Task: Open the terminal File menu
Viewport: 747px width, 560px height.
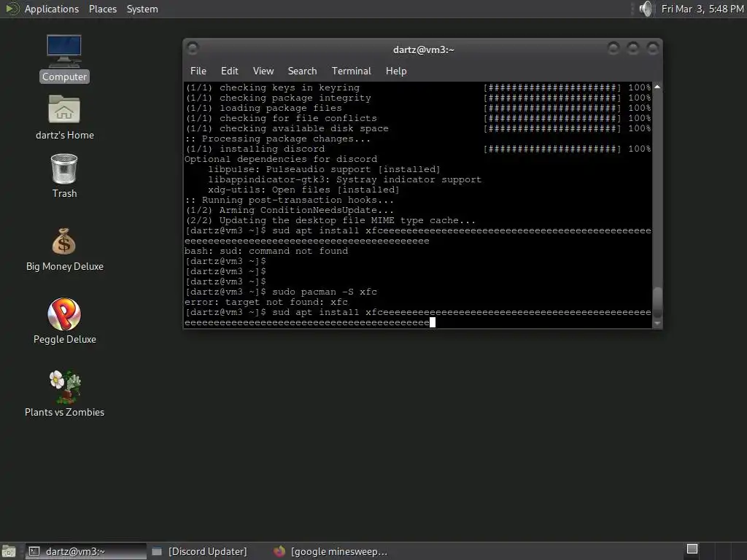Action: point(198,71)
